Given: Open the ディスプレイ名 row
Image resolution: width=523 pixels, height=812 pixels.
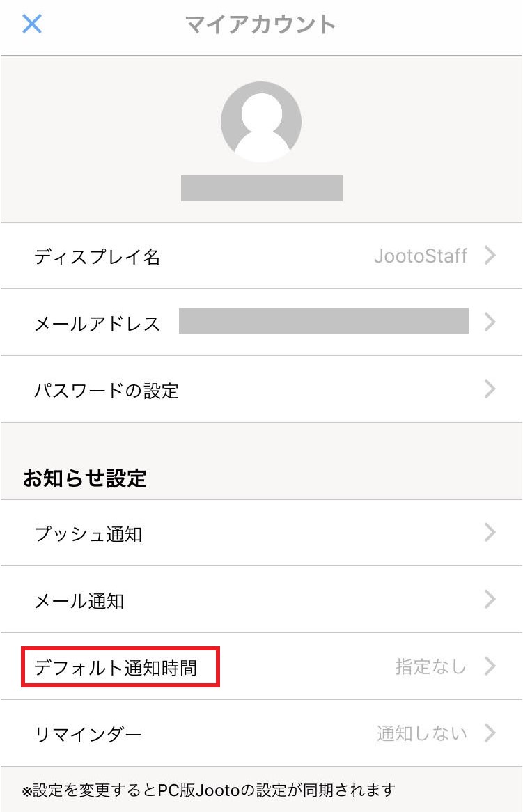Looking at the screenshot, I should click(x=97, y=257).
